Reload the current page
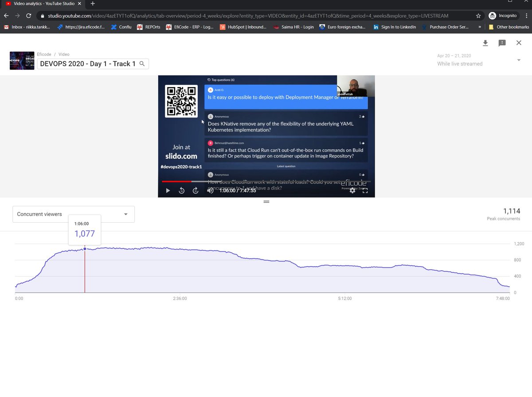This screenshot has height=397, width=532. point(29,16)
